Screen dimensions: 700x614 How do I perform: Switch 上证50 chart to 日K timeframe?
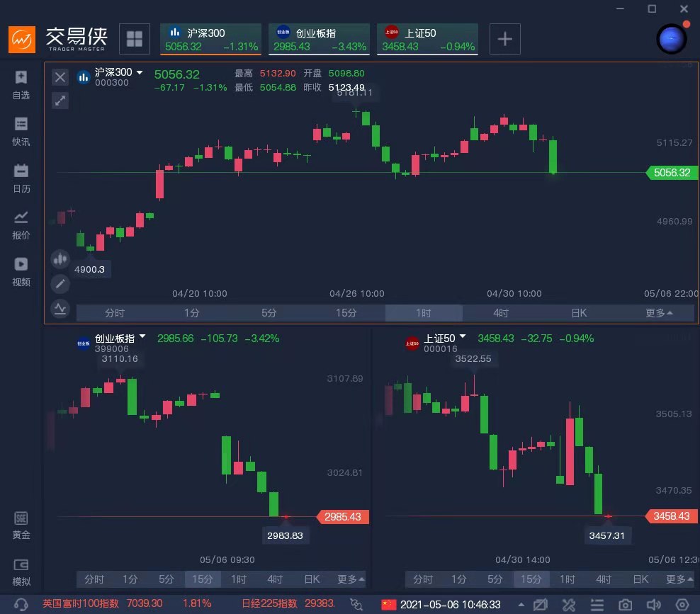click(x=640, y=579)
